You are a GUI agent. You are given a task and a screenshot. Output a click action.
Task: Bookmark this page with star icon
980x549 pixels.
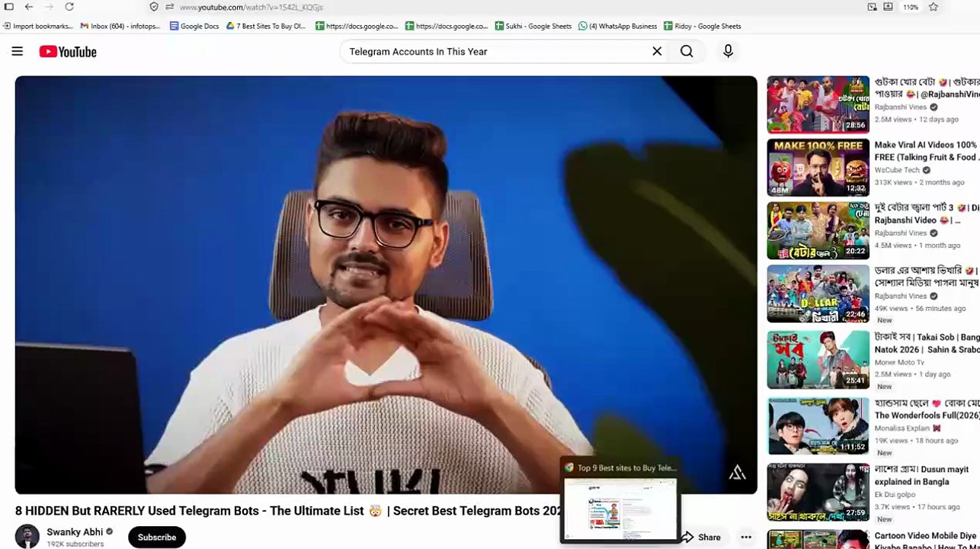coord(934,7)
